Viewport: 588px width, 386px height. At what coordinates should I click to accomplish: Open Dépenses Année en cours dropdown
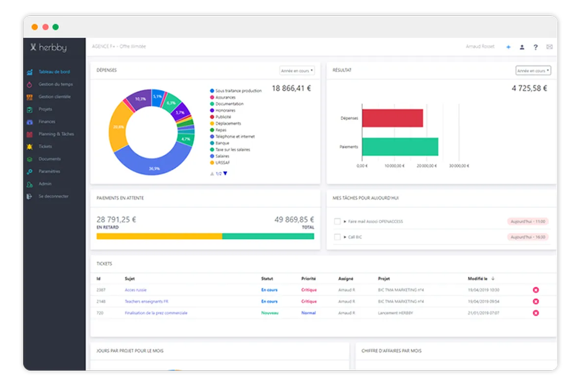pyautogui.click(x=297, y=71)
